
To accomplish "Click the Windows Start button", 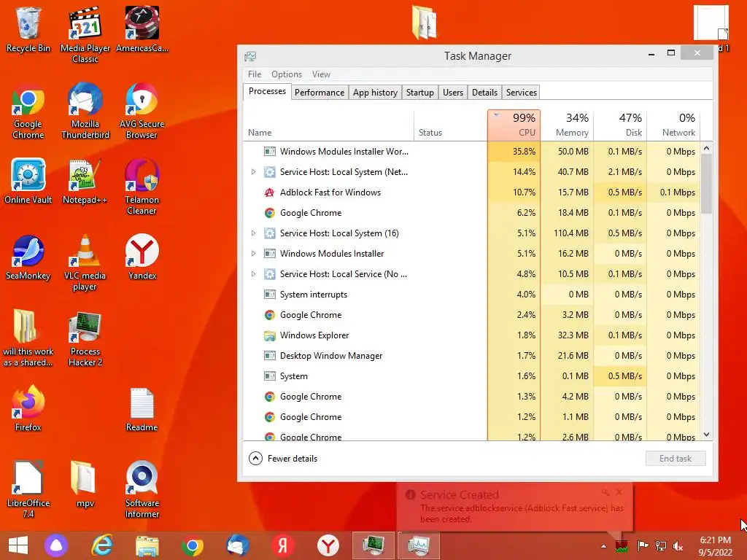I will [18, 545].
